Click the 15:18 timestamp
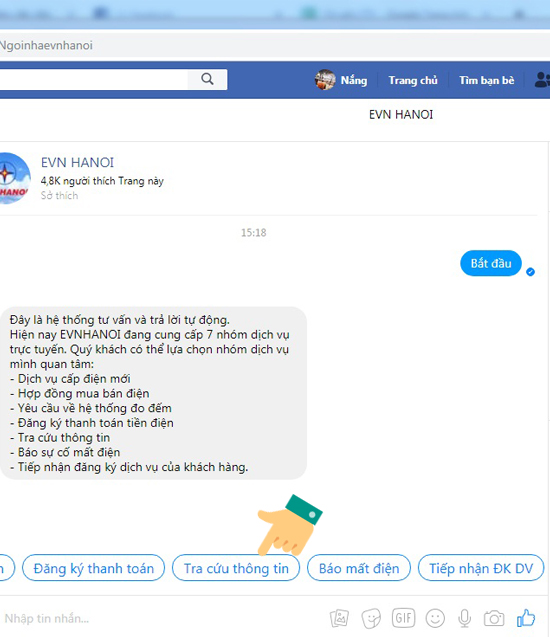This screenshot has width=550, height=637. tap(253, 232)
